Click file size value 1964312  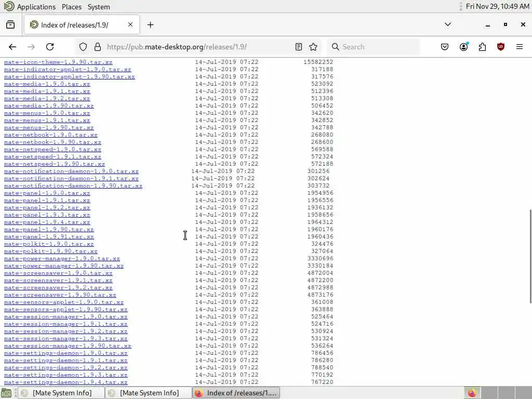tap(320, 222)
